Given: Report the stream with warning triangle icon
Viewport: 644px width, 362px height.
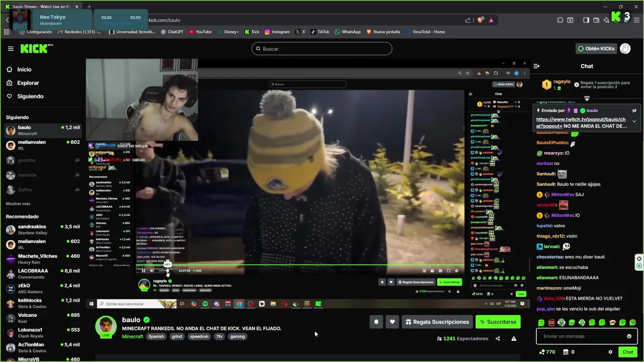Looking at the screenshot, I should 514,338.
